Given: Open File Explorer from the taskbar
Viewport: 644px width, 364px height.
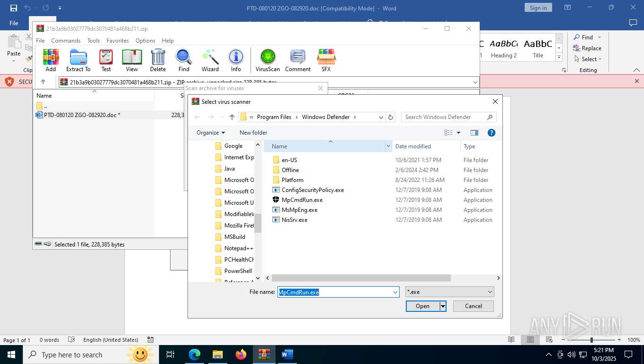Looking at the screenshot, I should 217,355.
